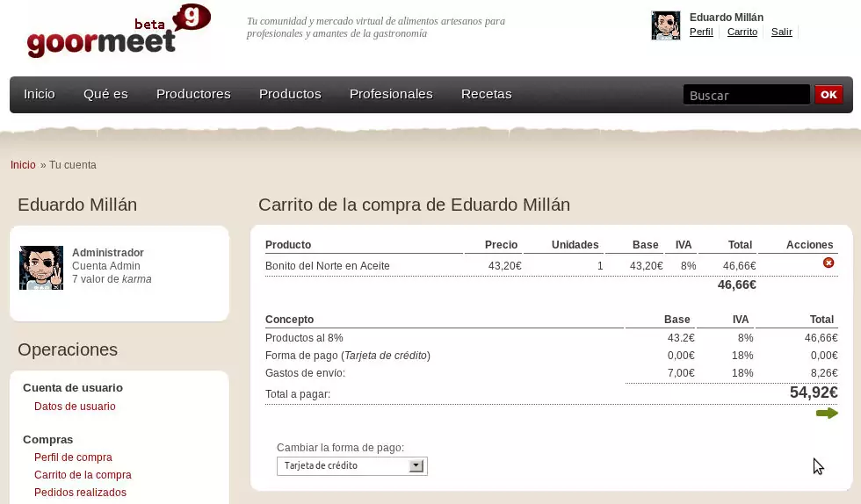Click the header avatar beside Eduardo Millán
This screenshot has width=861, height=504.
666,25
